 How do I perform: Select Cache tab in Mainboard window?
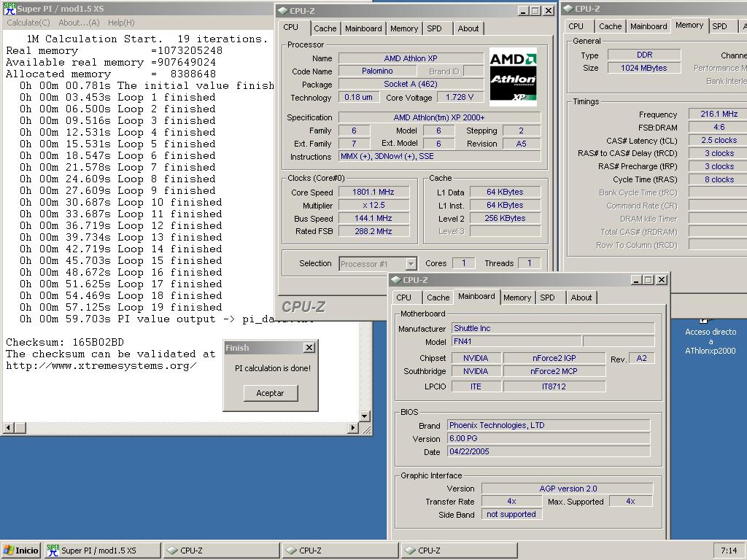point(438,297)
